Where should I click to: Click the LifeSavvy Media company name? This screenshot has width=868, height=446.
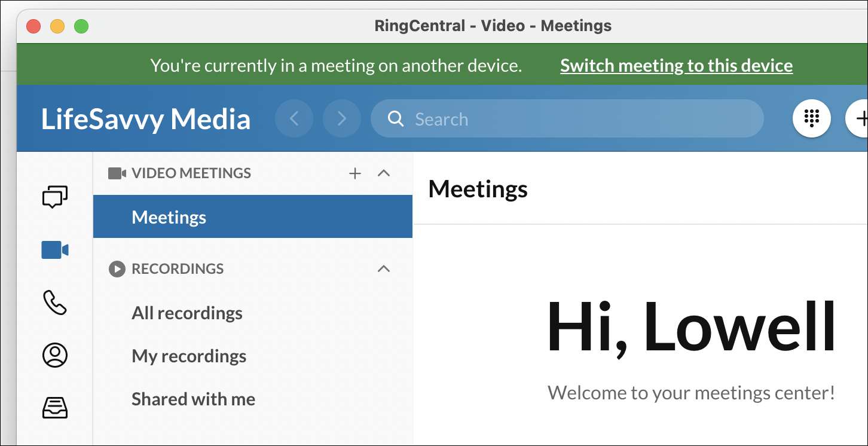146,119
